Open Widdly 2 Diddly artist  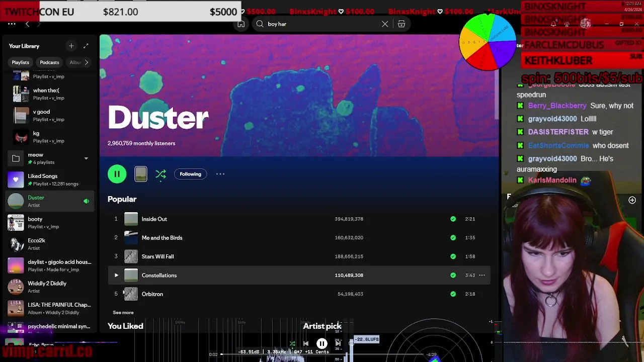click(49, 287)
